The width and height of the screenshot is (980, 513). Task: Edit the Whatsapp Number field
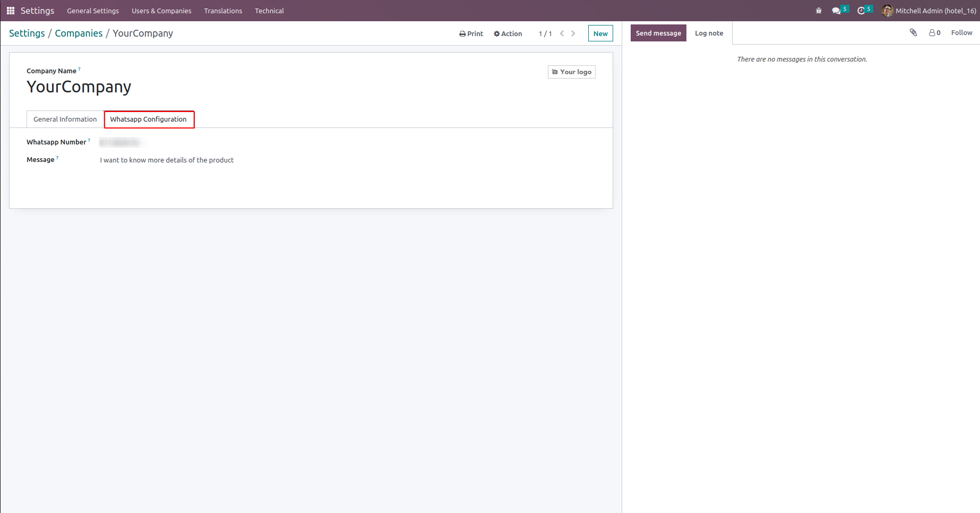pyautogui.click(x=122, y=142)
